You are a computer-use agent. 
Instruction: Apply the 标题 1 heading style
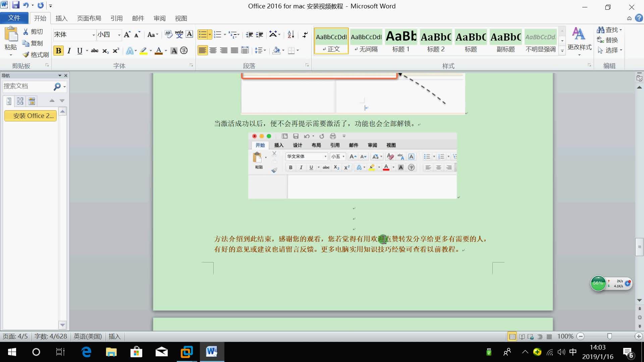[401, 41]
